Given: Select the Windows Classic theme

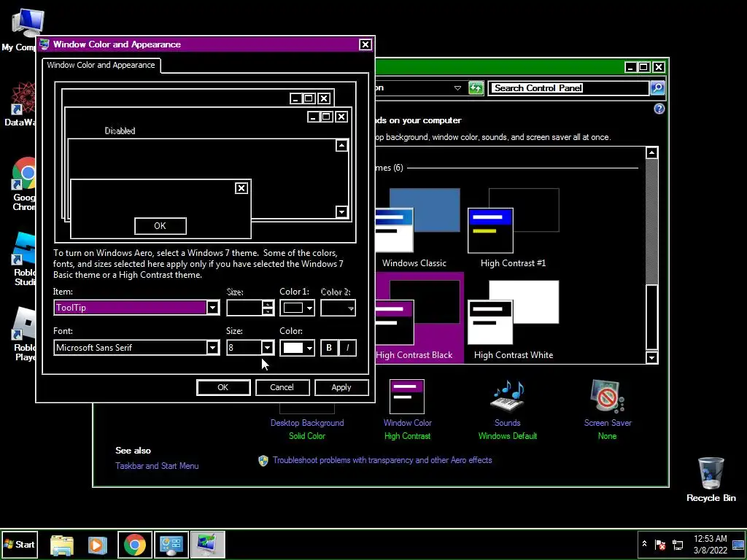Looking at the screenshot, I should pos(417,228).
